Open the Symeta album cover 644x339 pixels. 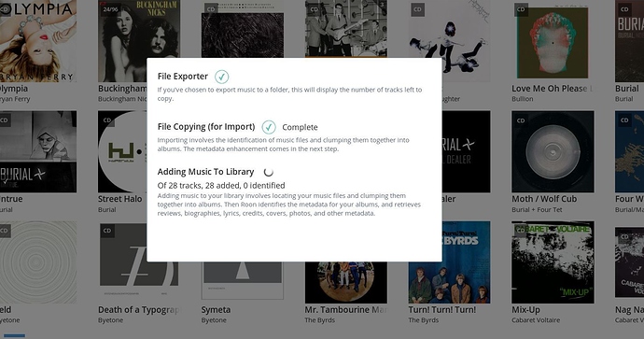click(243, 281)
